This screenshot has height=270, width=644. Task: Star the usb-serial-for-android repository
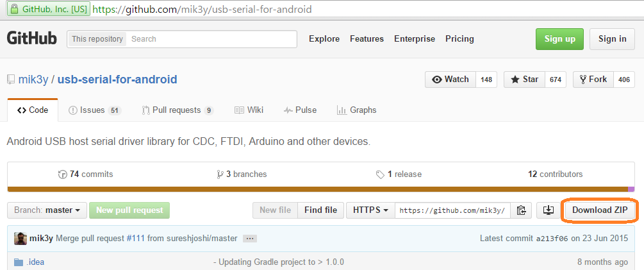524,80
